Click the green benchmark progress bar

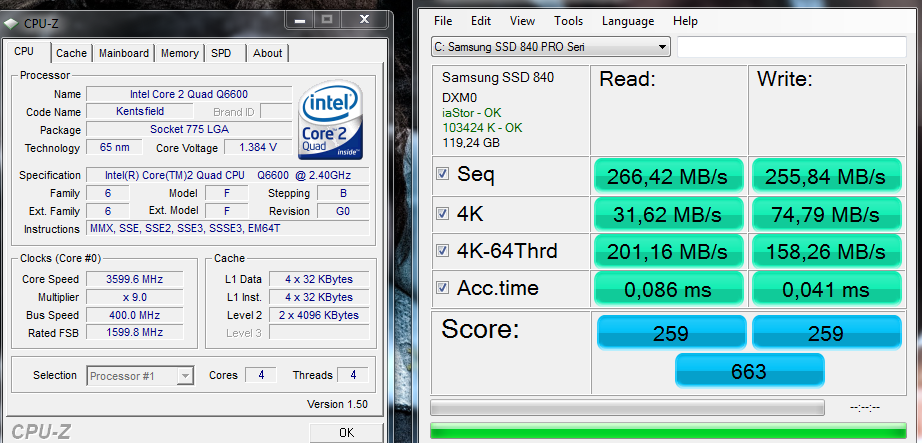669,431
